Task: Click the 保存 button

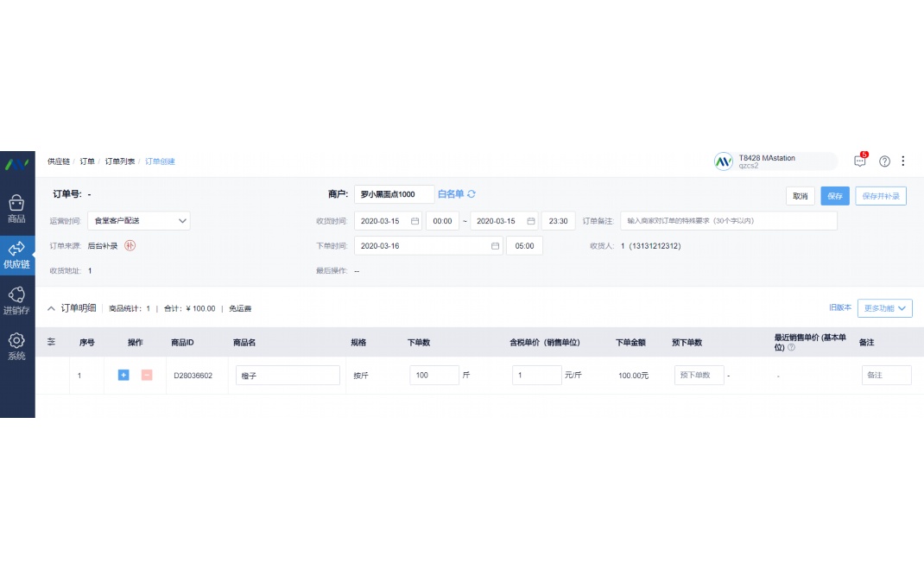Action: tap(834, 196)
